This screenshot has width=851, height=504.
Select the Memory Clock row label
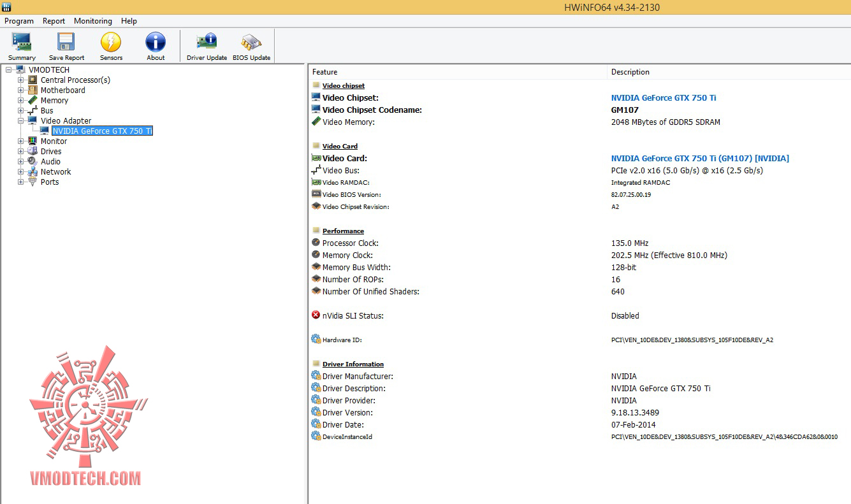click(x=348, y=255)
